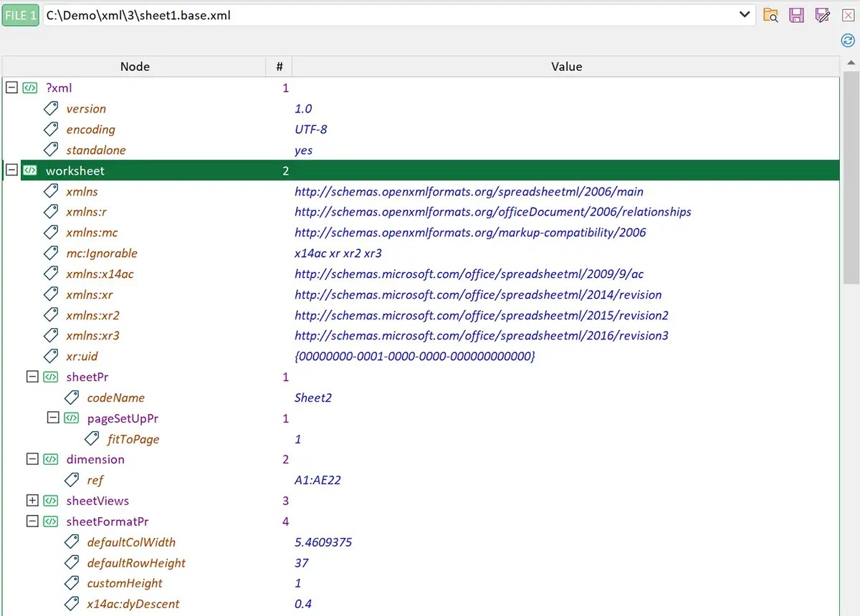Click the dimension element icon
860x616 pixels.
(x=50, y=459)
